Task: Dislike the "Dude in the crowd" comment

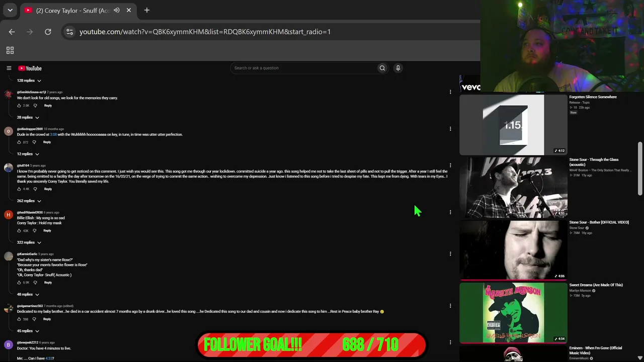Action: coord(34,142)
